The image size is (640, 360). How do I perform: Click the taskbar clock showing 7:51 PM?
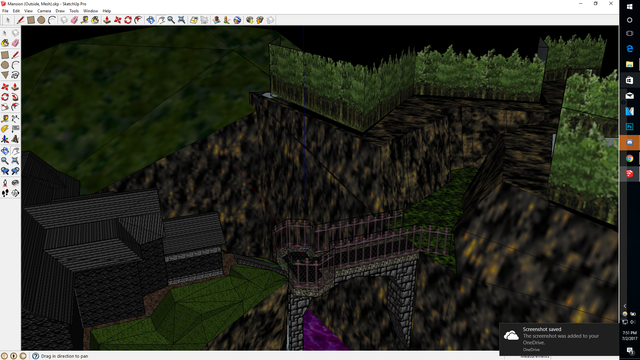(x=629, y=335)
